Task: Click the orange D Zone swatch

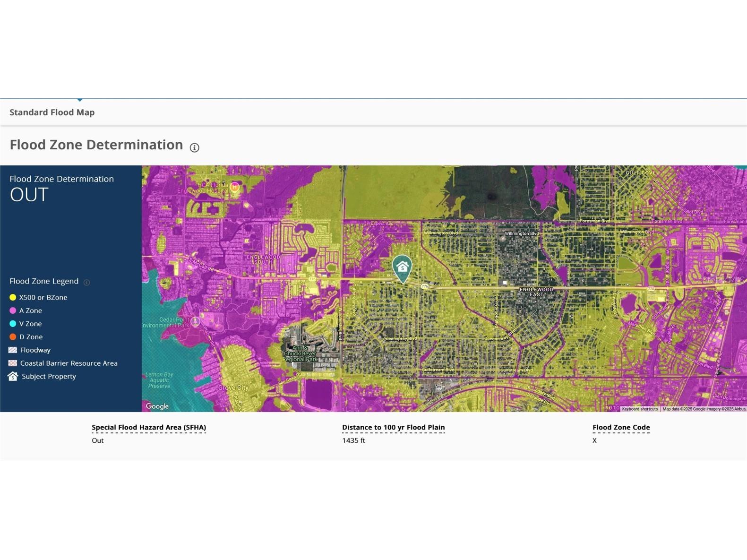Action: click(x=13, y=337)
